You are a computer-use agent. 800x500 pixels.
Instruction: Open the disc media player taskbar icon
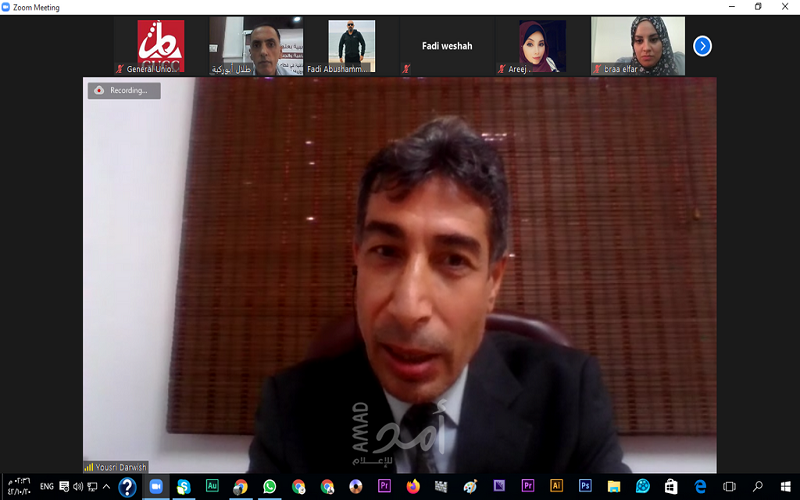[x=356, y=487]
